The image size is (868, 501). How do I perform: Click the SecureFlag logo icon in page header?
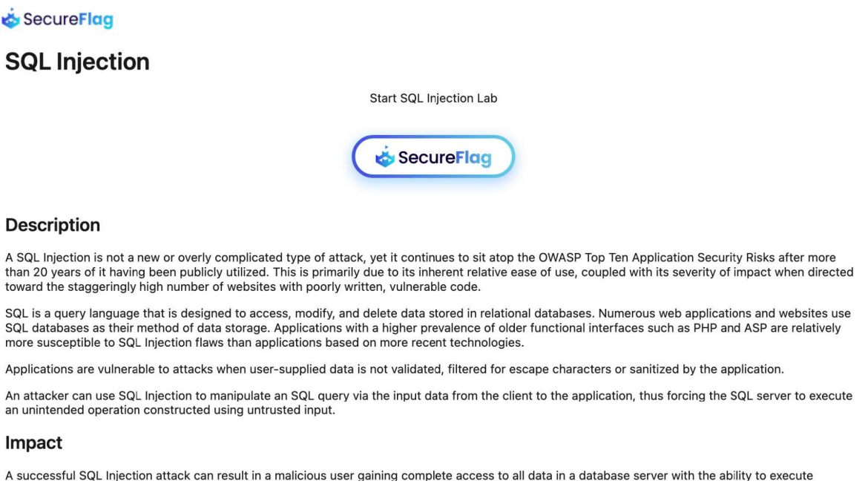(10, 19)
